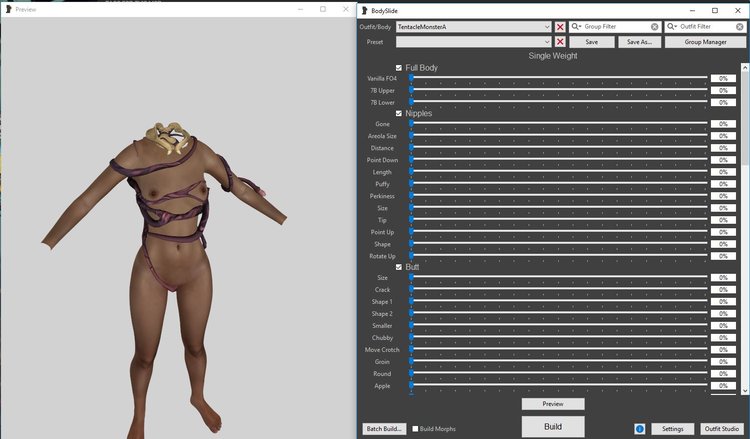Click the Outfit Filter input field

pos(707,27)
